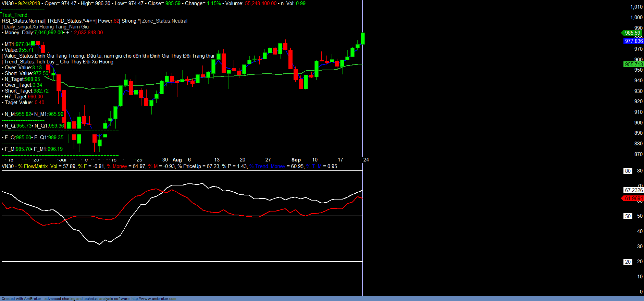This screenshot has width=644, height=301.
Task: Select the boxed 20 level marker
Action: [628, 262]
